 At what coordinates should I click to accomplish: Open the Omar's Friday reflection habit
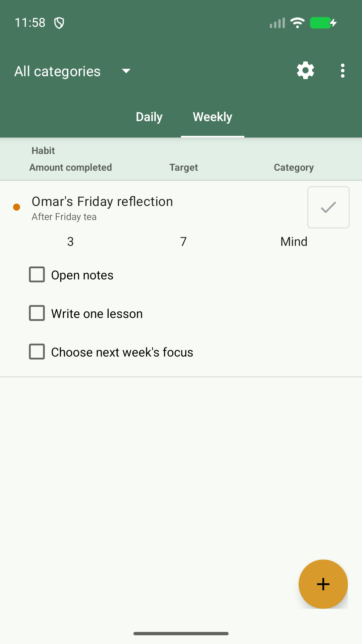(102, 202)
